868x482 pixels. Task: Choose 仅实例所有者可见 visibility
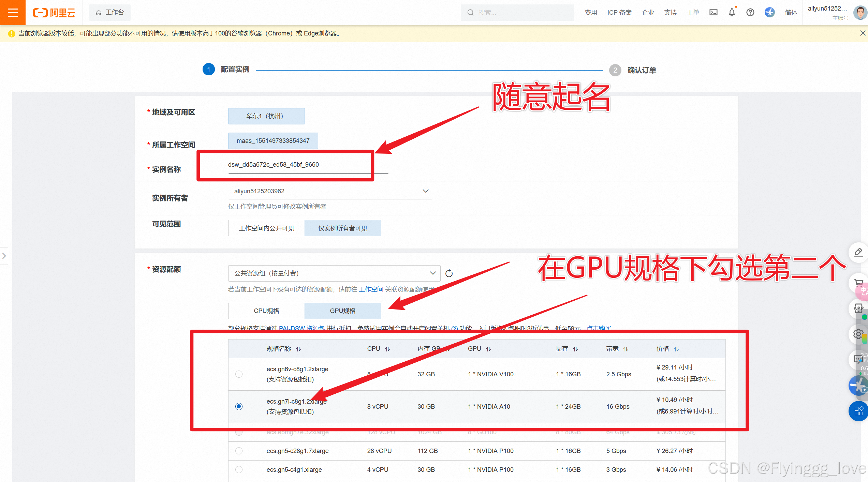coord(343,228)
